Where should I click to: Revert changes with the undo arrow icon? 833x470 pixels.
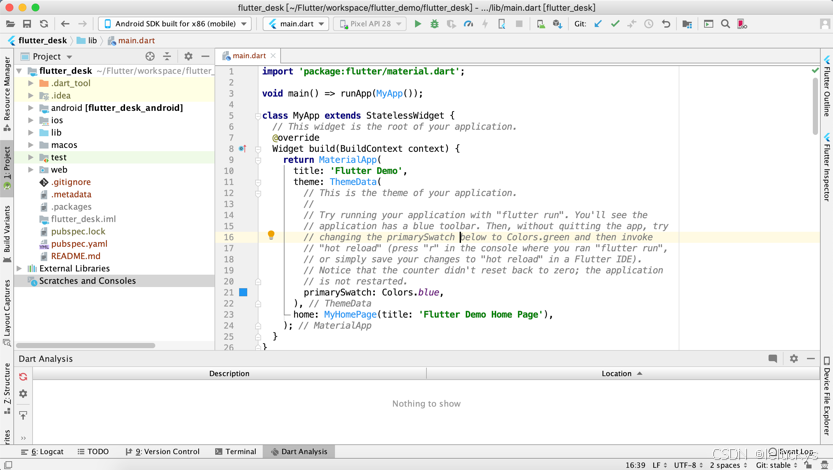tap(666, 24)
